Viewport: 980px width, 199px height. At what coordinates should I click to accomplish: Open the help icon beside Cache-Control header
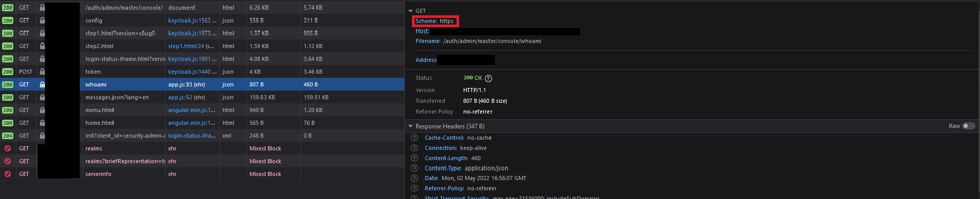click(415, 138)
